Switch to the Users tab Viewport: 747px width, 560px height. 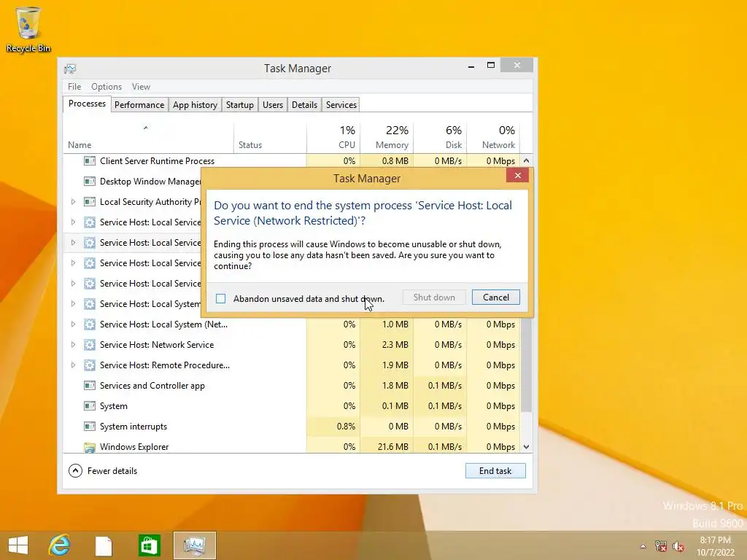coord(273,105)
